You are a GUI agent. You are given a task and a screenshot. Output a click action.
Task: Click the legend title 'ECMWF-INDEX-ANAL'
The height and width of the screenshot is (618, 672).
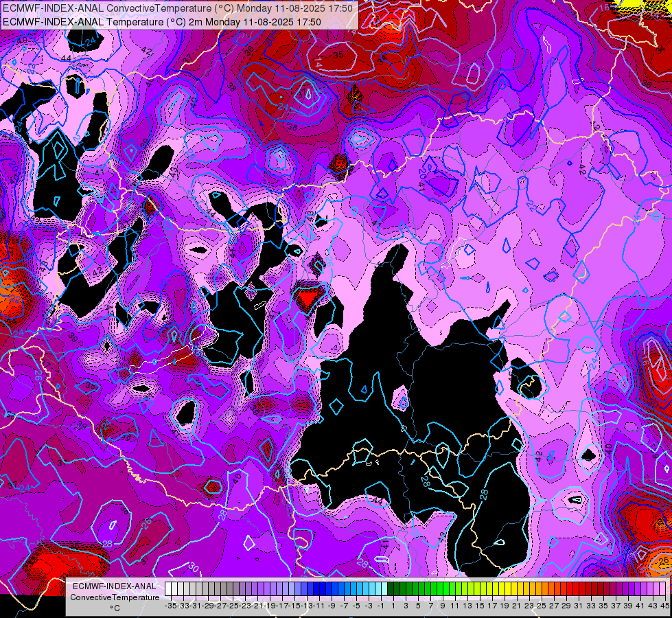point(115,586)
